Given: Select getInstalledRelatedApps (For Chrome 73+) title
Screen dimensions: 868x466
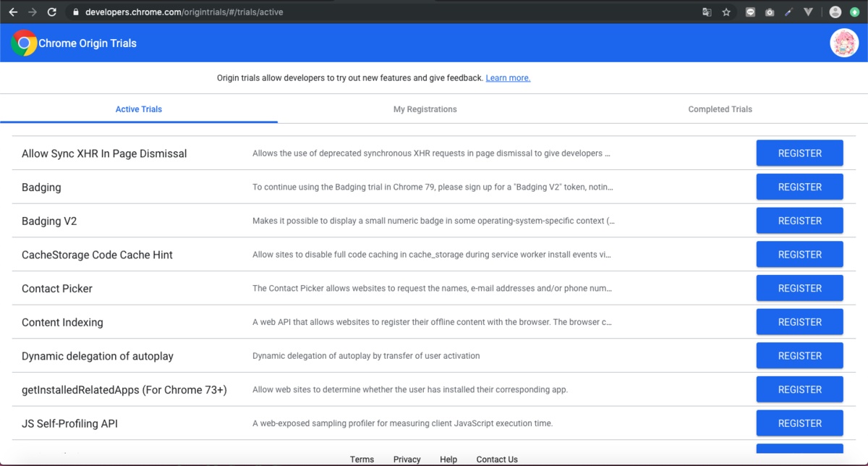Looking at the screenshot, I should click(124, 390).
